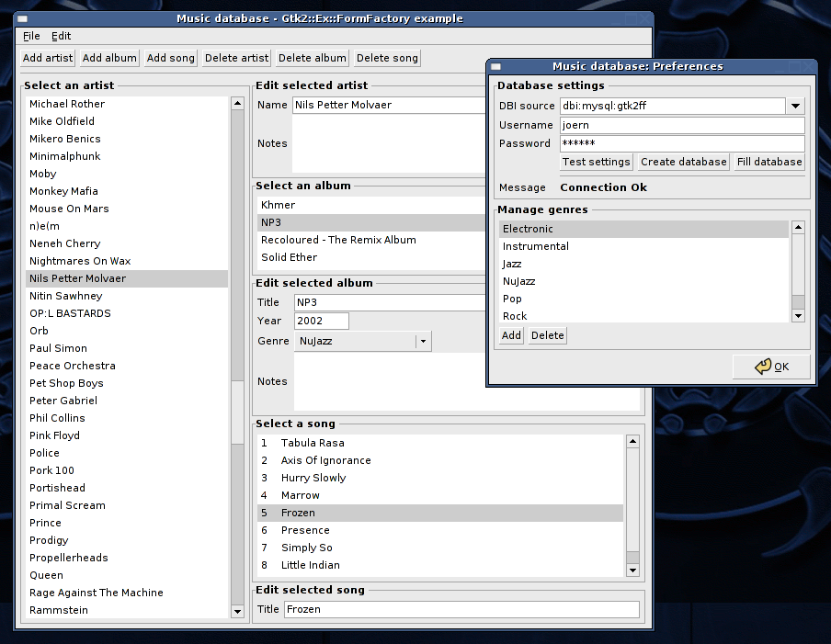Viewport: 831px width, 644px height.
Task: Click the artist list scroll-down arrow
Action: 237,611
